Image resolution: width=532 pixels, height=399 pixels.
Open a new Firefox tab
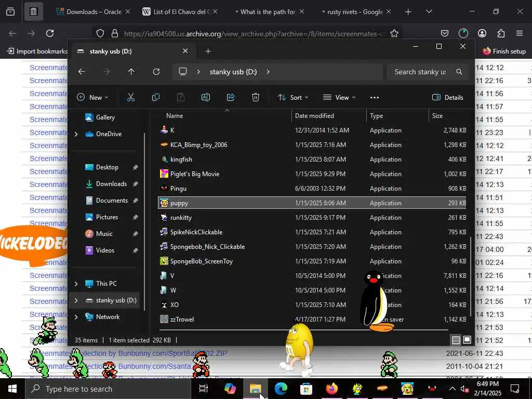click(408, 12)
